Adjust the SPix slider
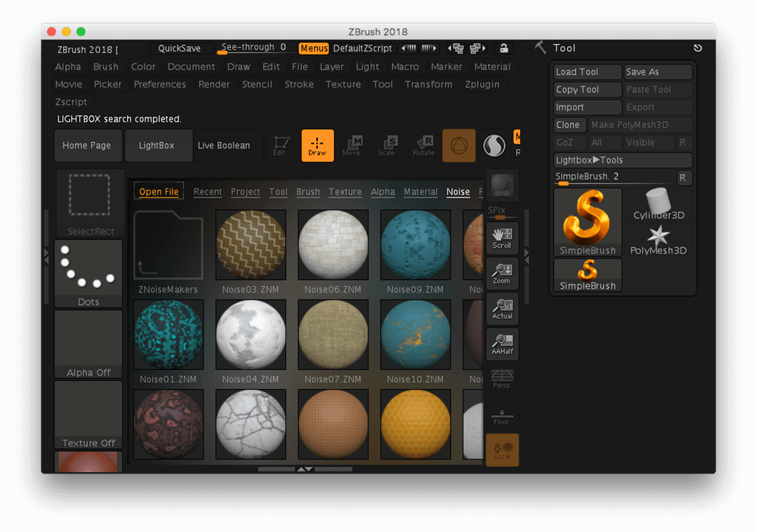757x532 pixels. (500, 211)
